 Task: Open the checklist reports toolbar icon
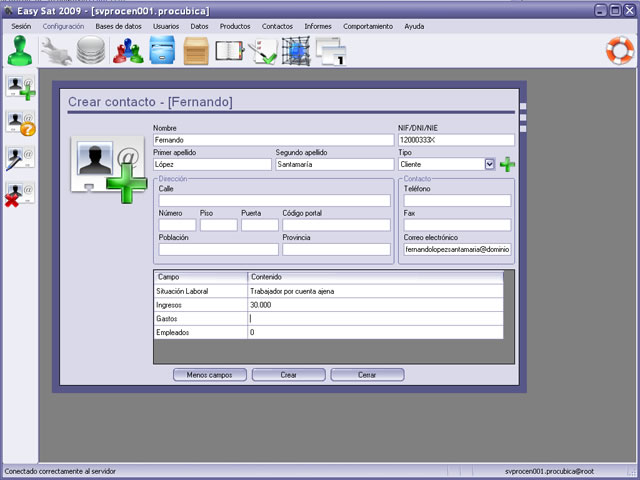coord(263,51)
